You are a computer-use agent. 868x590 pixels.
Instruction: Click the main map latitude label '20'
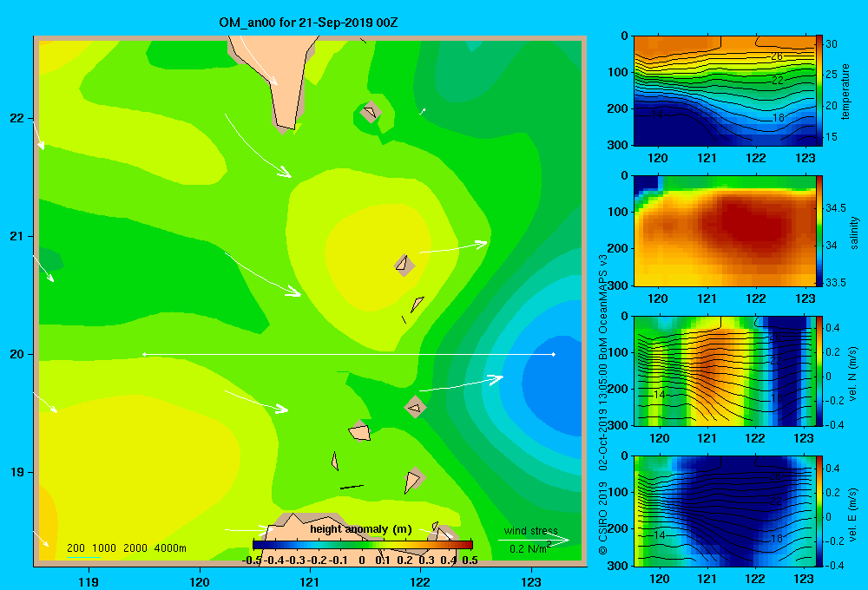click(16, 354)
